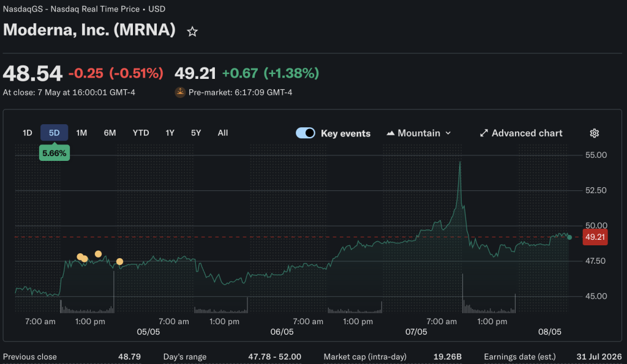Image resolution: width=627 pixels, height=364 pixels.
Task: Click the green current price dot on chart
Action: 569,237
